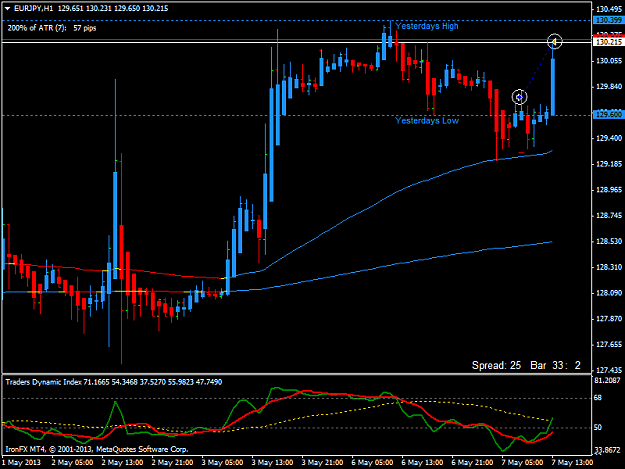Click the 128.310 price axis value
This screenshot has width=625, height=469.
pos(609,267)
